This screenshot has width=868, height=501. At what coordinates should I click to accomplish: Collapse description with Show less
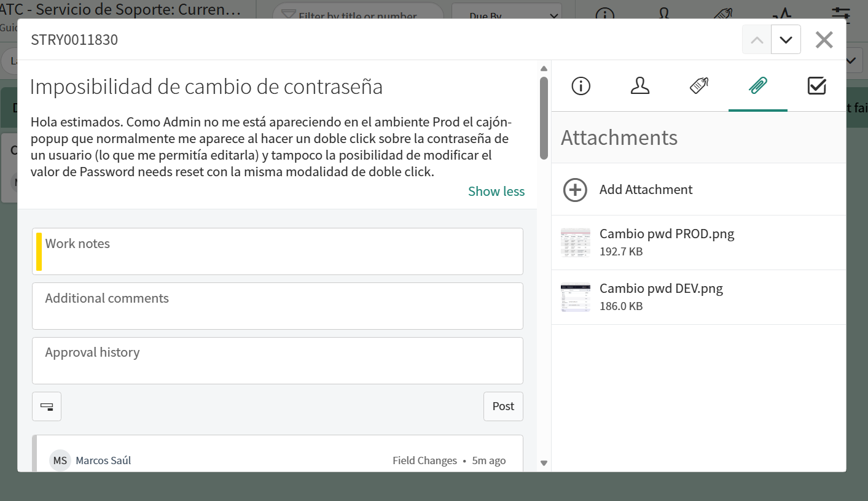click(x=496, y=192)
